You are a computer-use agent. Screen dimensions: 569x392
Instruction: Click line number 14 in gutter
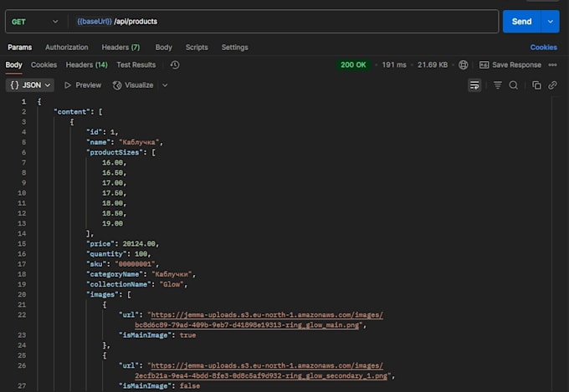[x=22, y=233]
